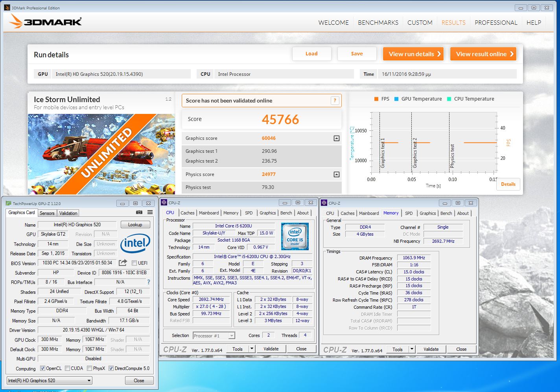Open Graphics tab in CPU-Z Memory window

(x=428, y=213)
